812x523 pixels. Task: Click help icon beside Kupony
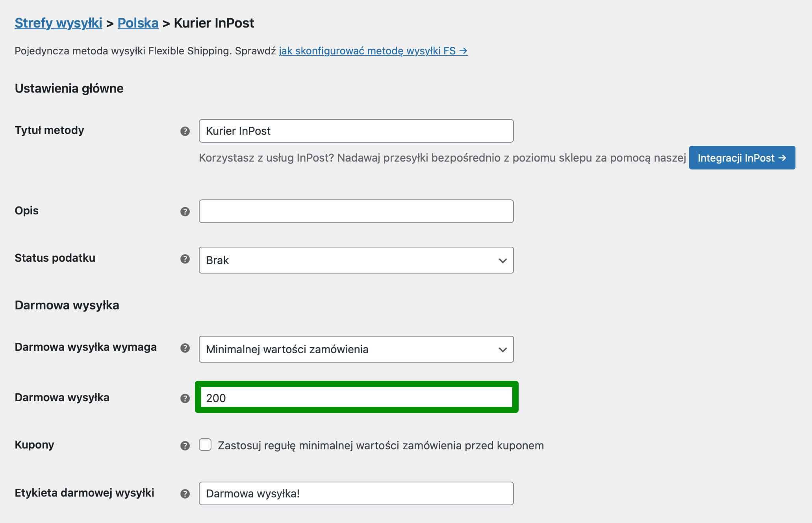click(185, 446)
